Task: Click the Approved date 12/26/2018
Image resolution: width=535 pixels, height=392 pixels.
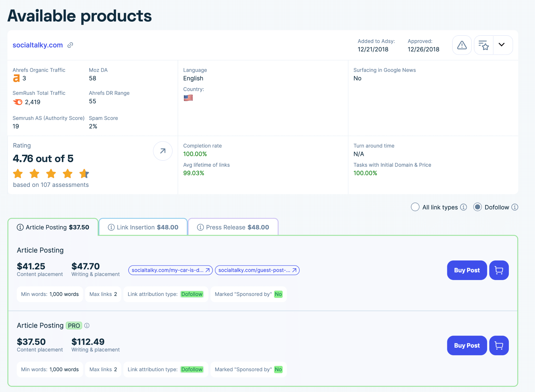Action: [423, 49]
